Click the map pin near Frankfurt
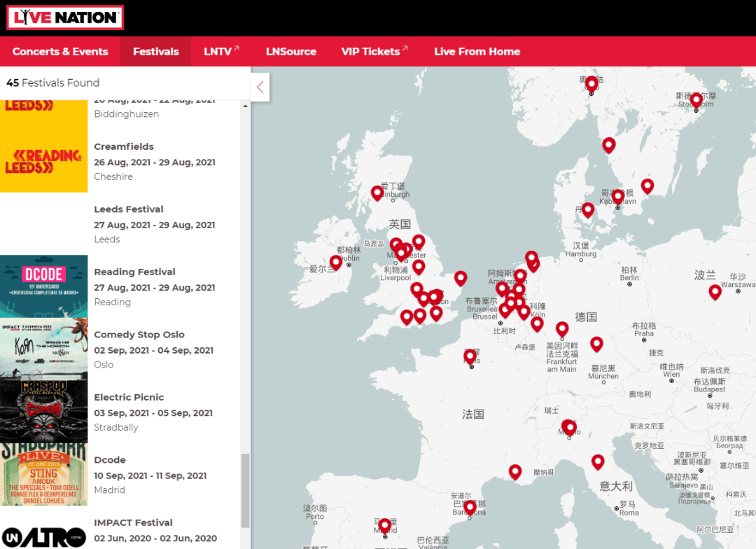Viewport: 756px width, 549px height. click(x=561, y=330)
